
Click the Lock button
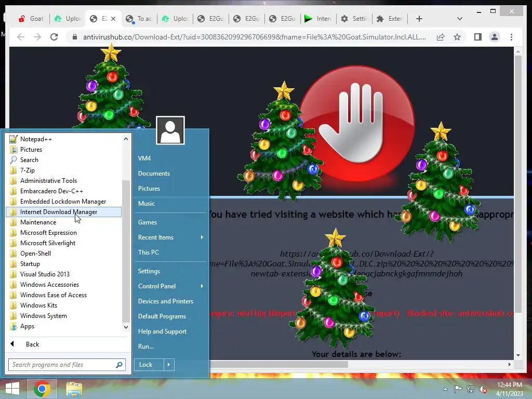[x=149, y=365]
